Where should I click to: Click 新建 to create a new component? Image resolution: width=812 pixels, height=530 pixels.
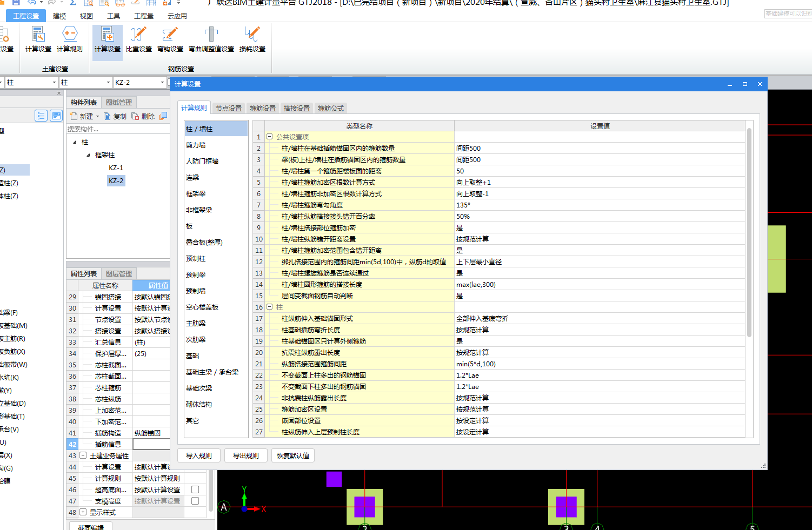pyautogui.click(x=82, y=116)
